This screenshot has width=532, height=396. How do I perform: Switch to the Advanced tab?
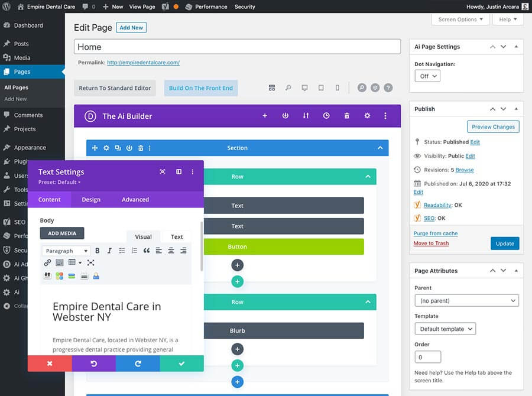pyautogui.click(x=135, y=200)
